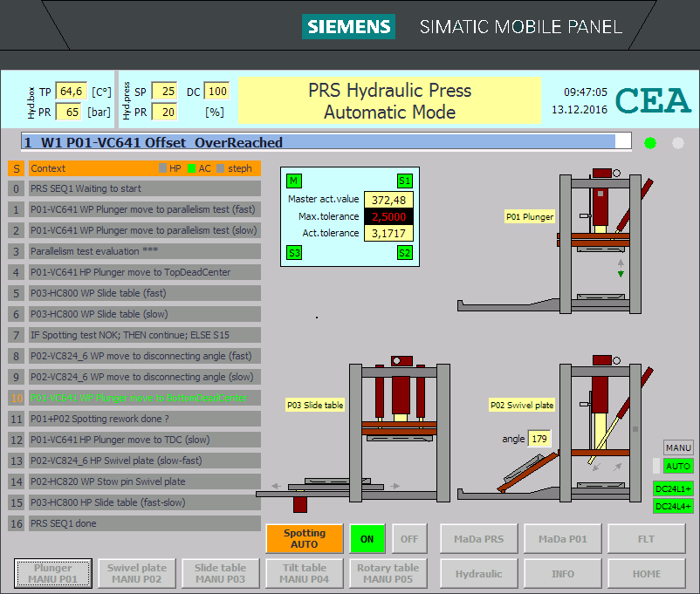
Task: Click the left arrow under Slide table
Action: point(276,486)
